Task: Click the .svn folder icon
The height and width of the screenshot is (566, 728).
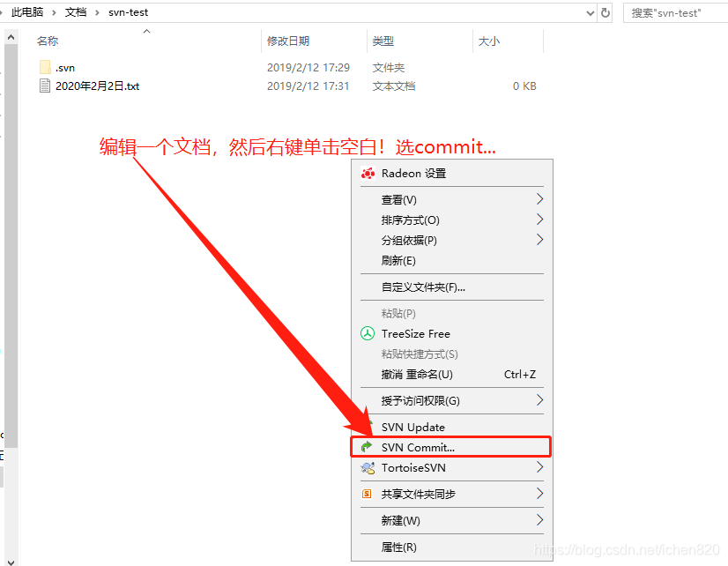Action: tap(45, 67)
